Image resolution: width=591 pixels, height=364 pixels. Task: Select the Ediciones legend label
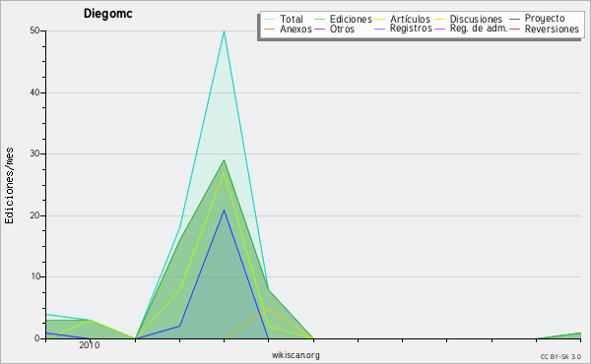pos(351,19)
